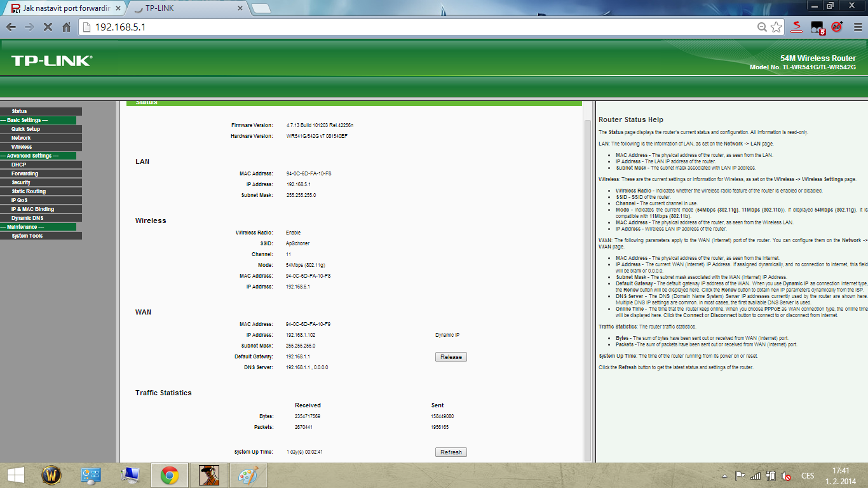Screen dimensions: 868x488
Task: Click the '--- Advanced Settings ---' sidebar header
Action: click(38, 156)
